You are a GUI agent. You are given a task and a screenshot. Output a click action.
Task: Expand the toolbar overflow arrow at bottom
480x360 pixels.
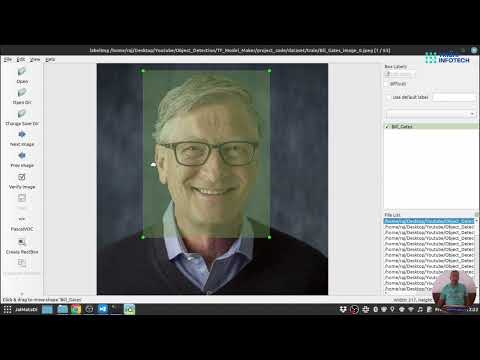pos(22,294)
